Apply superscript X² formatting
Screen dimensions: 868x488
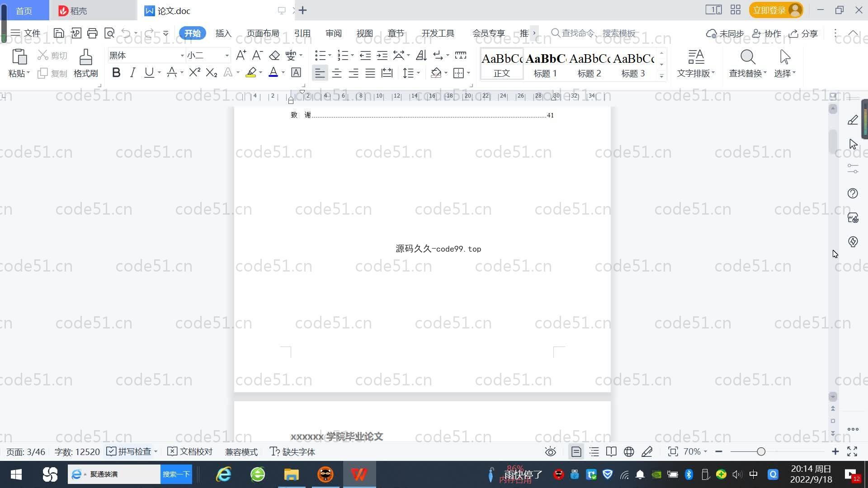[195, 72]
